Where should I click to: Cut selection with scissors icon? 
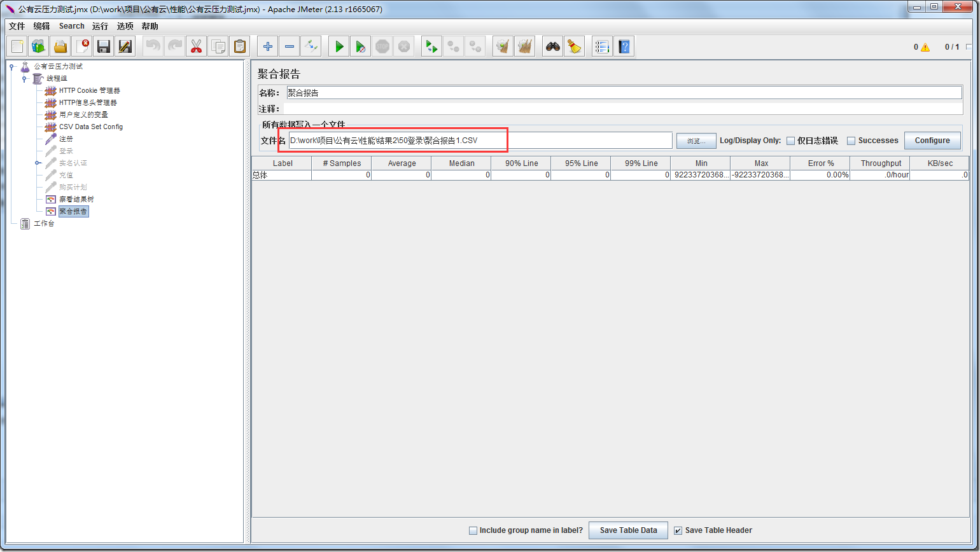[x=196, y=46]
